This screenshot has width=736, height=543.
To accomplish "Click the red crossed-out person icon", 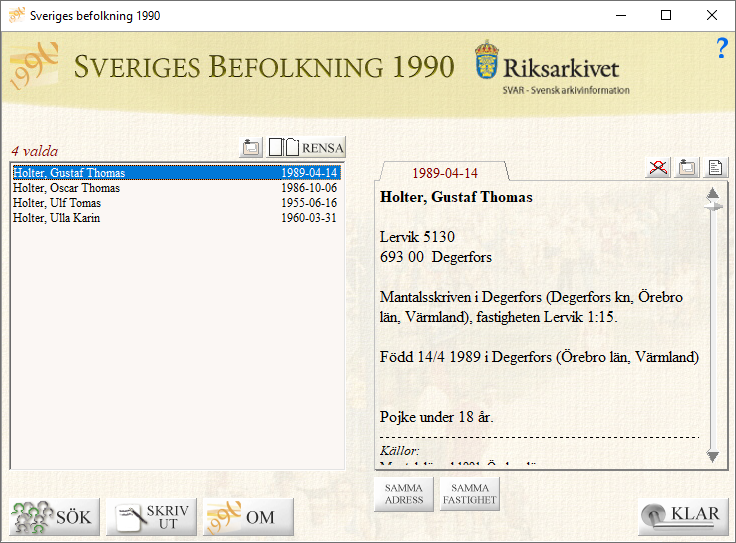I will 658,167.
